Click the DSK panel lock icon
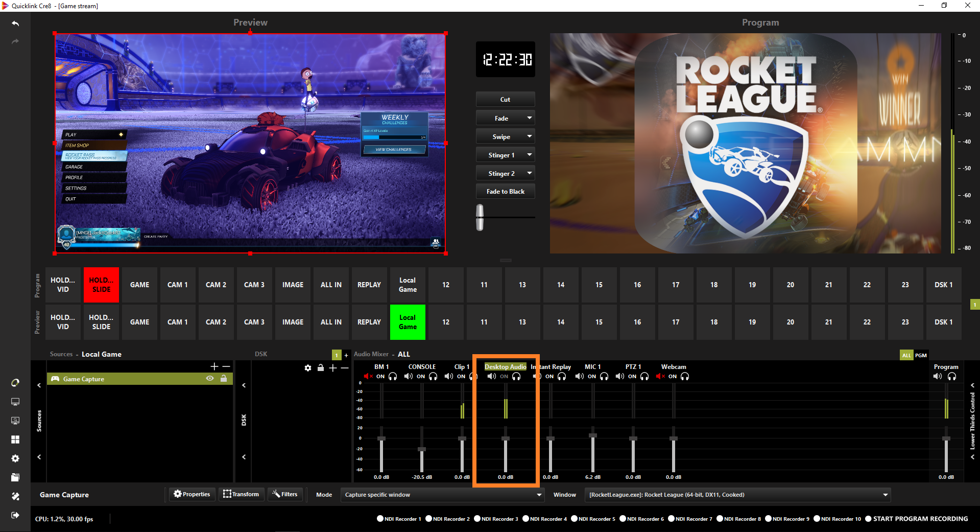This screenshot has height=532, width=980. pos(321,368)
